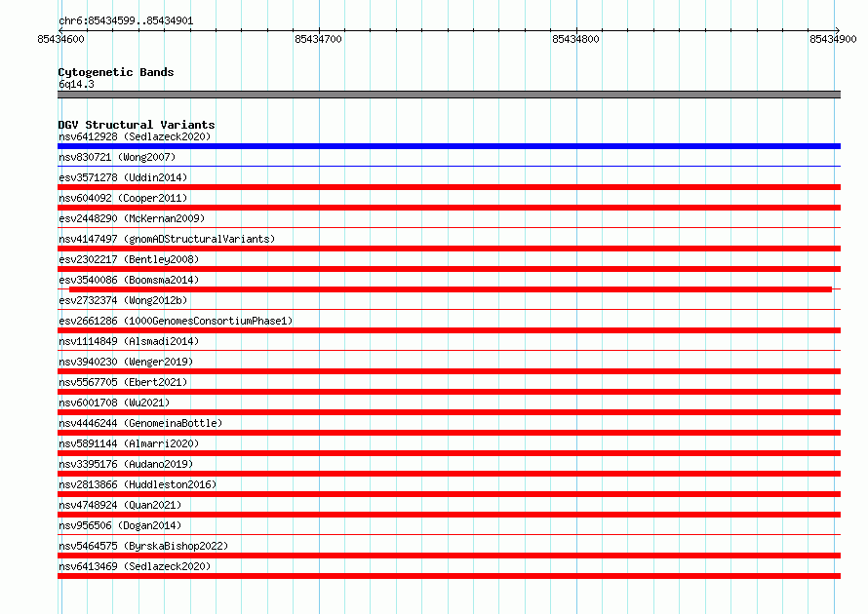Open variant nsv5464575 (ByrskaBishop2022) label
The height and width of the screenshot is (614, 868).
(x=143, y=546)
